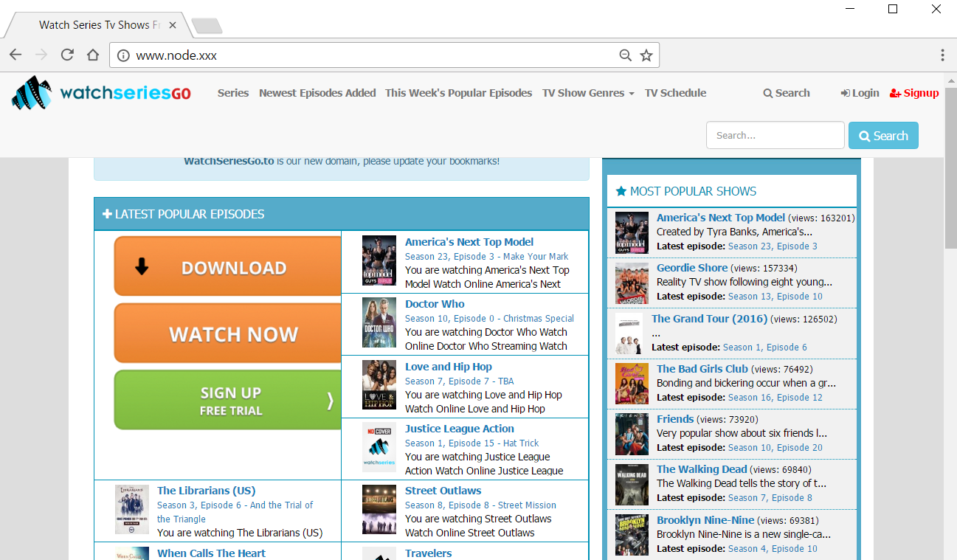This screenshot has width=957, height=560.
Task: Open The Grand Tour (2016) link
Action: (x=710, y=319)
